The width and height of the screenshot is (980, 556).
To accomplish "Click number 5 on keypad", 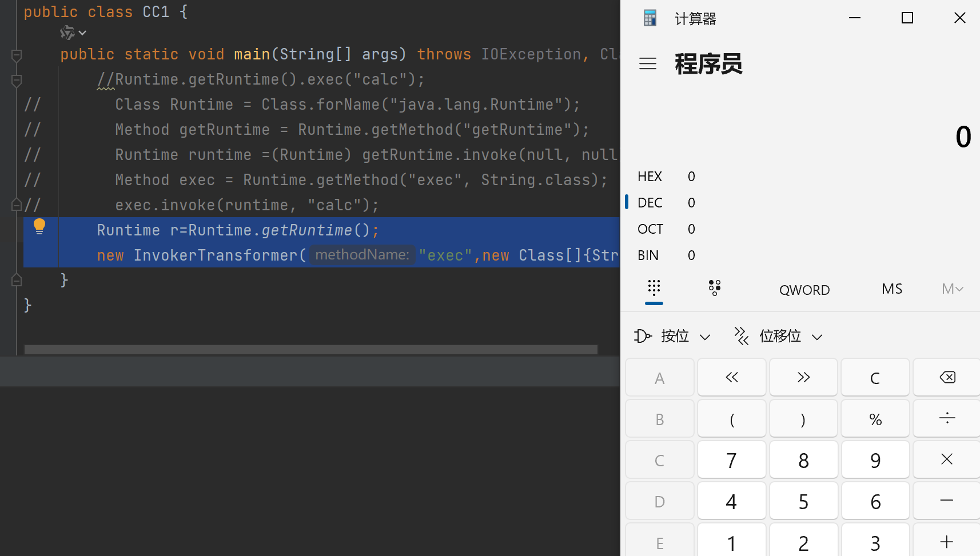I will click(803, 501).
